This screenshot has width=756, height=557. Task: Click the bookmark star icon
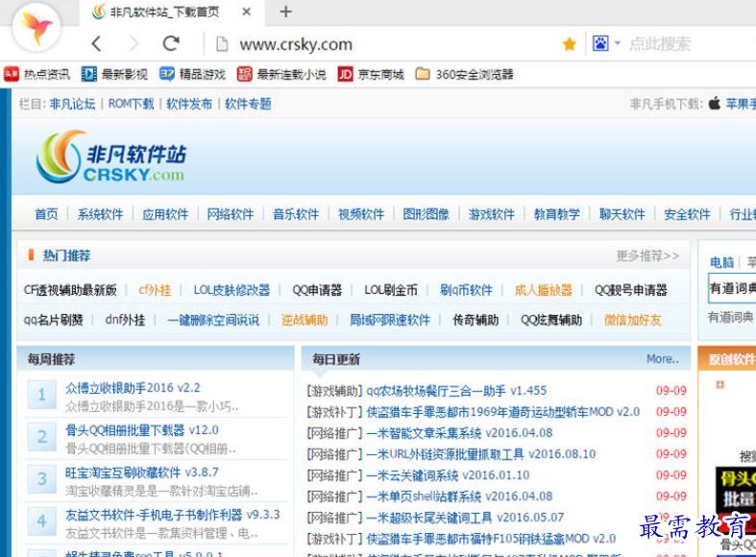569,44
